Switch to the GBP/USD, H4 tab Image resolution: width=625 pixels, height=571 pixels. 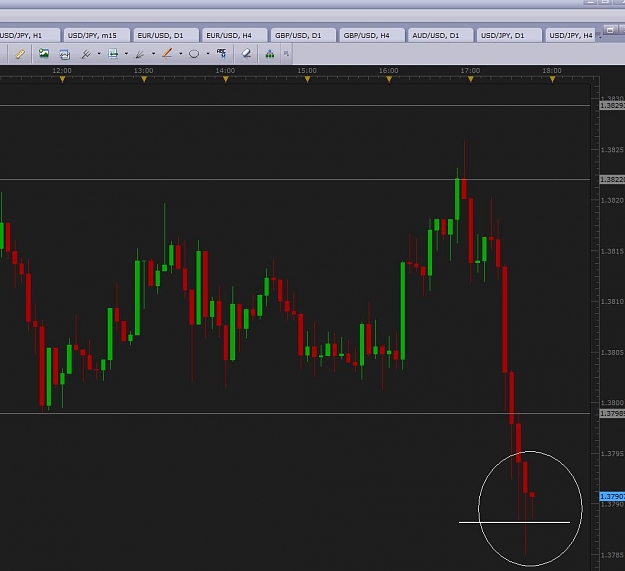tap(372, 35)
